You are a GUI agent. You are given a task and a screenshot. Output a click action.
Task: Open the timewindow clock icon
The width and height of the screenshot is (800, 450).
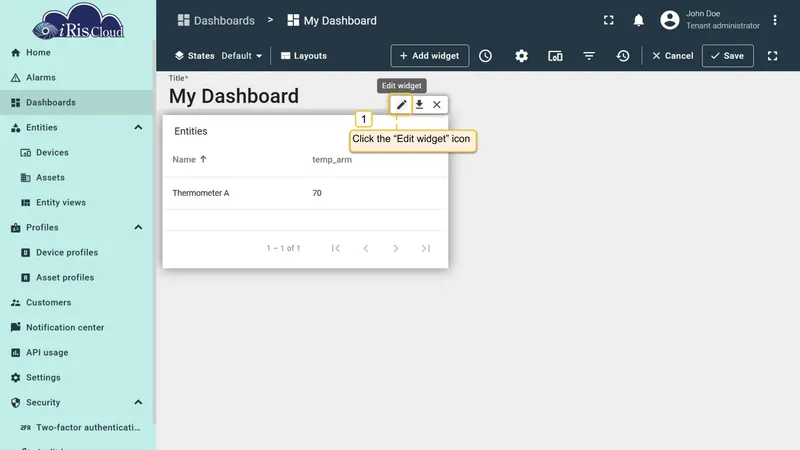[485, 56]
